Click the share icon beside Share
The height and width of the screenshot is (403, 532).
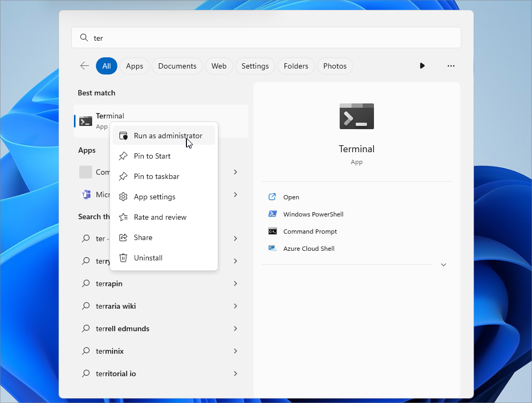pos(123,237)
